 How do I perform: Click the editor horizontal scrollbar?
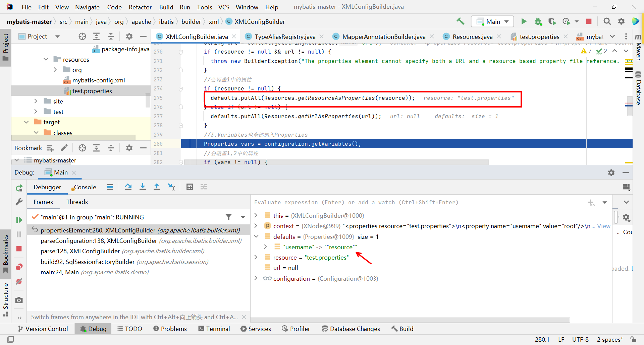point(336,162)
